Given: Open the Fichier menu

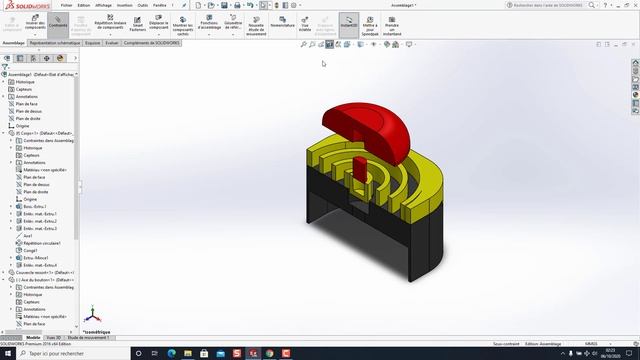Looking at the screenshot, I should click(x=66, y=5).
